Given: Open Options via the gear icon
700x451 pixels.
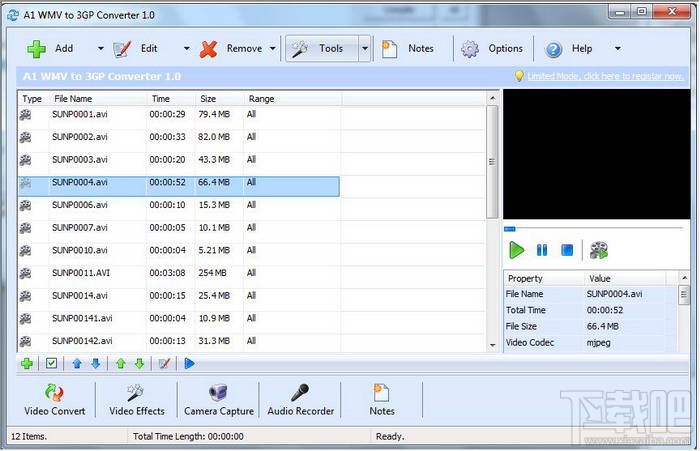Looking at the screenshot, I should click(x=470, y=49).
